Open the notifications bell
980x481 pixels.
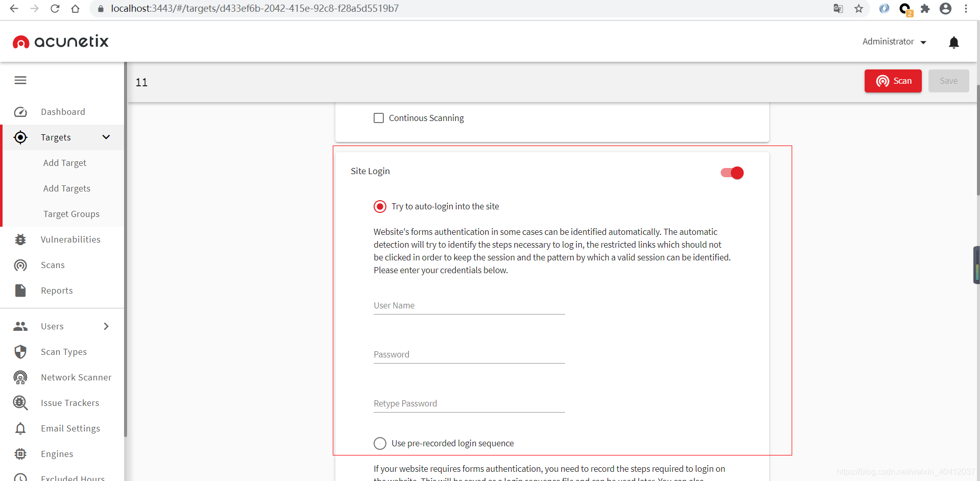click(x=953, y=42)
